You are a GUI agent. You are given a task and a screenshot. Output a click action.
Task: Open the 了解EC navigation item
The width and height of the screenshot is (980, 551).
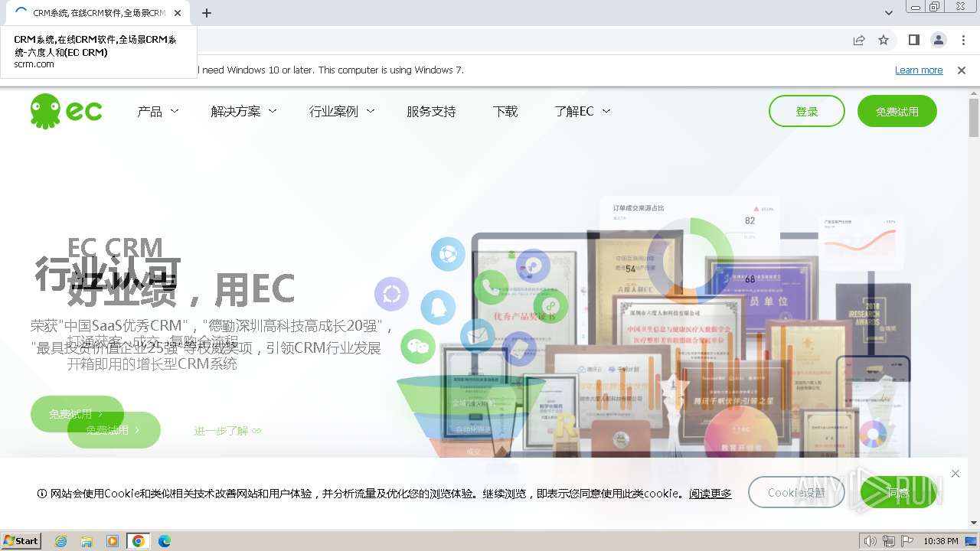pyautogui.click(x=574, y=112)
